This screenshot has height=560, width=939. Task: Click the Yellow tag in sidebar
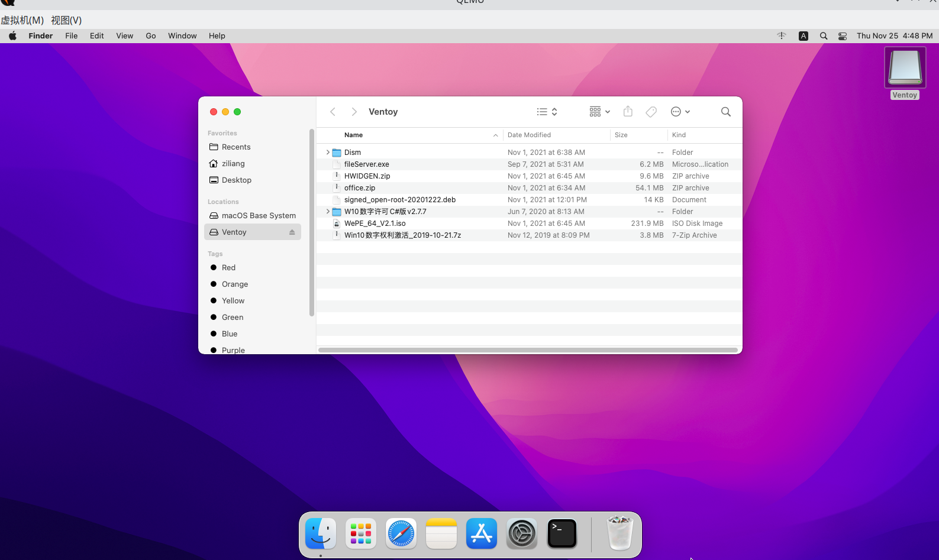tap(253, 301)
